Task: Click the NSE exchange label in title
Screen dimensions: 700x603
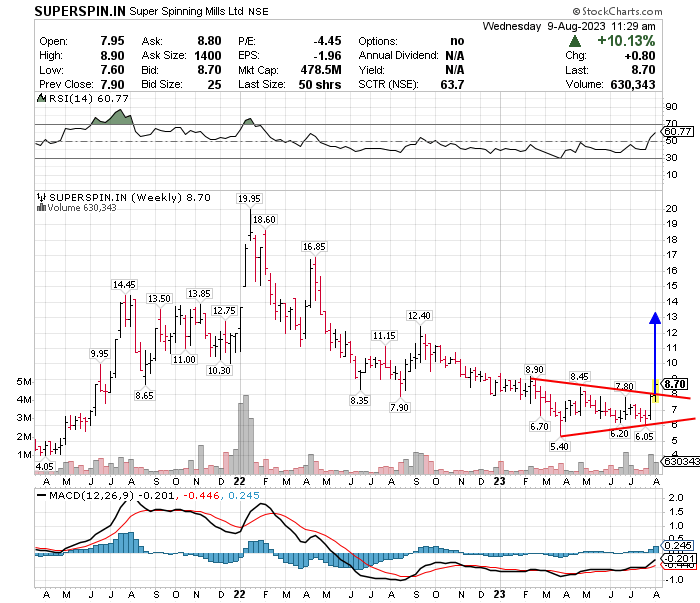Action: [258, 12]
